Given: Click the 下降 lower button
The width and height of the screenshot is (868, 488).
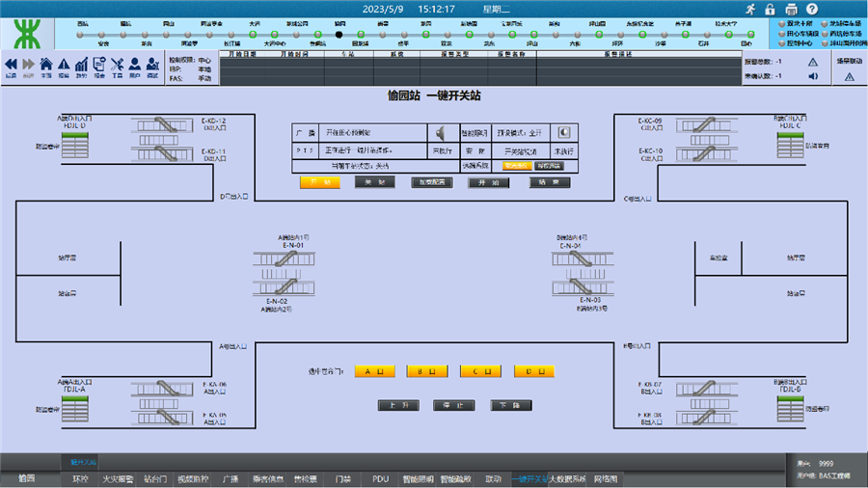Looking at the screenshot, I should tap(511, 406).
